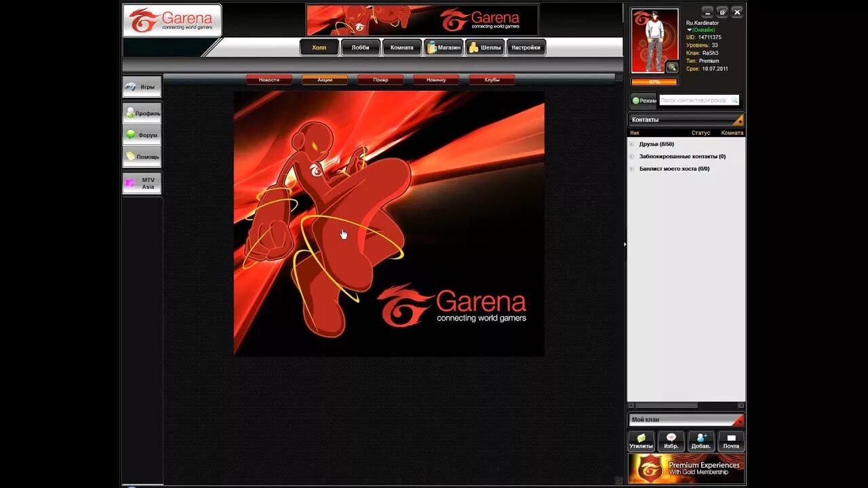Open the MTV Asia channel
Image resolution: width=868 pixels, height=488 pixels.
[142, 183]
